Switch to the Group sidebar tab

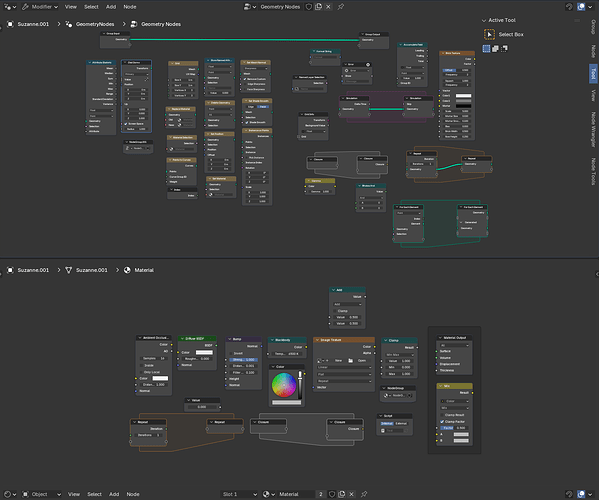(x=593, y=27)
